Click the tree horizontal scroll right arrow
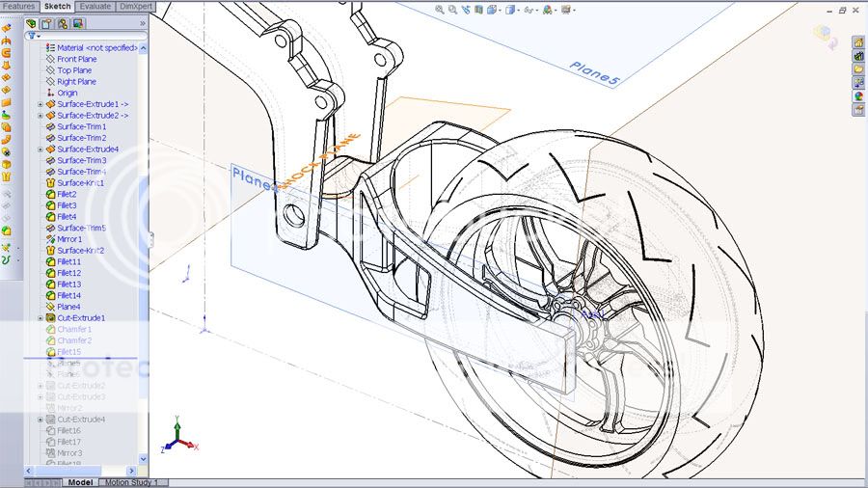The height and width of the screenshot is (488, 868). [131, 471]
